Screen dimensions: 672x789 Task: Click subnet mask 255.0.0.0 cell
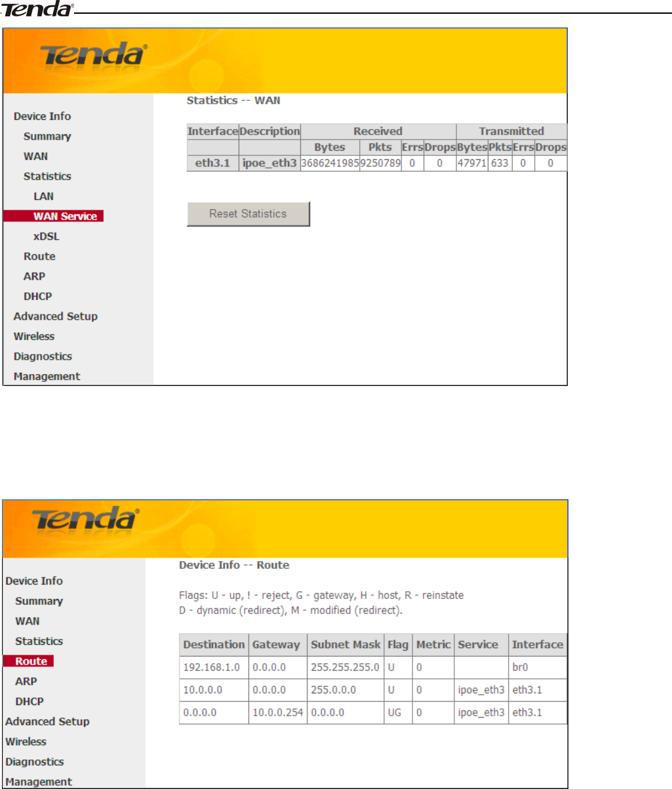point(345,690)
